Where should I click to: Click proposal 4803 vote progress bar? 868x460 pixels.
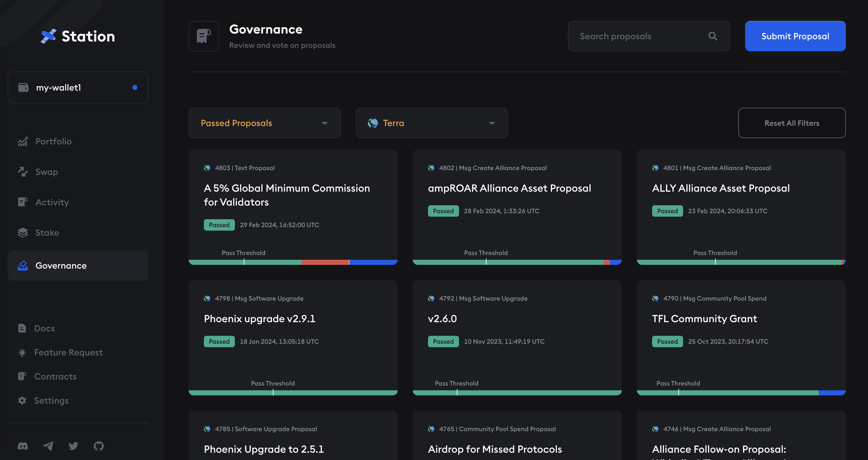pos(293,262)
